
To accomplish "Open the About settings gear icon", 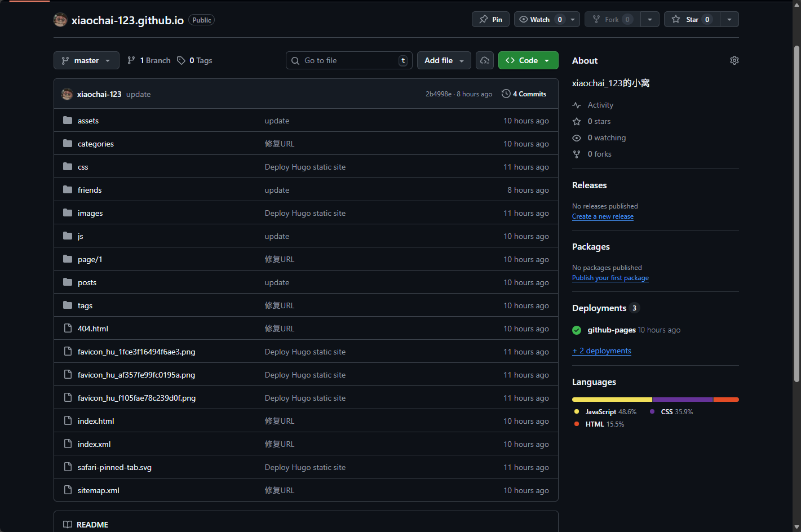I will [734, 60].
